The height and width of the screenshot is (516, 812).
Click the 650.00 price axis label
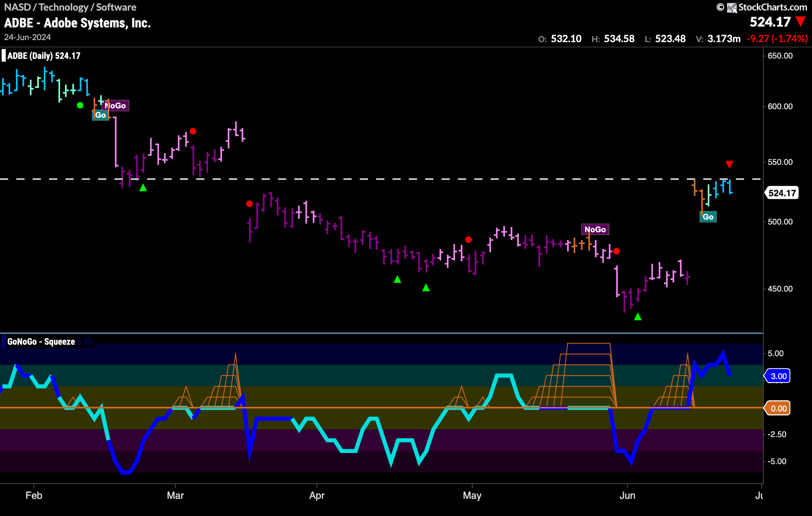tap(780, 56)
